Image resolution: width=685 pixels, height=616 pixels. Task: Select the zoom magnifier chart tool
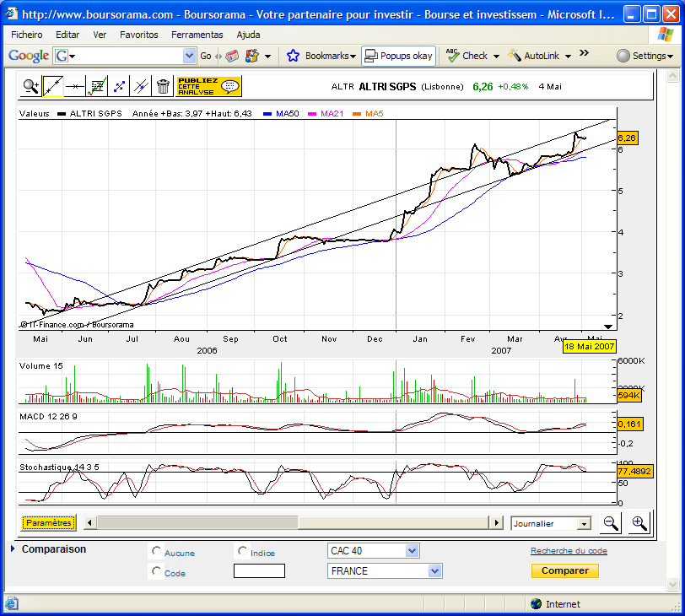pos(31,86)
